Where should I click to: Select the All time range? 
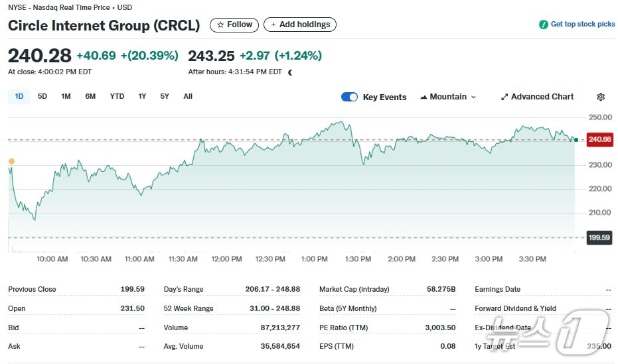[188, 96]
